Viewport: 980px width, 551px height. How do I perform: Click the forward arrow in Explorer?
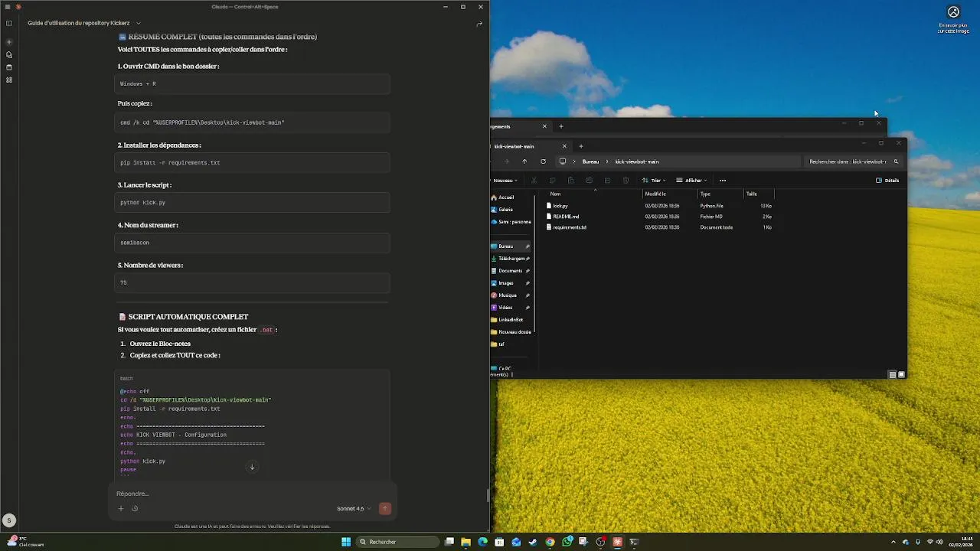tap(506, 161)
